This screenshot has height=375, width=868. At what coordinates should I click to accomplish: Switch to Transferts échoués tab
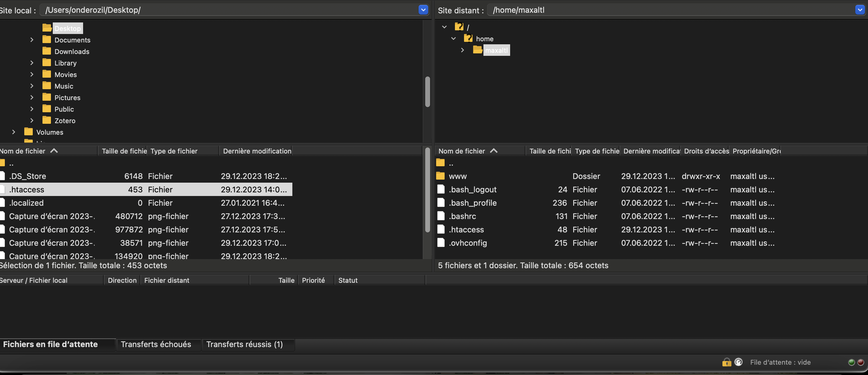156,344
